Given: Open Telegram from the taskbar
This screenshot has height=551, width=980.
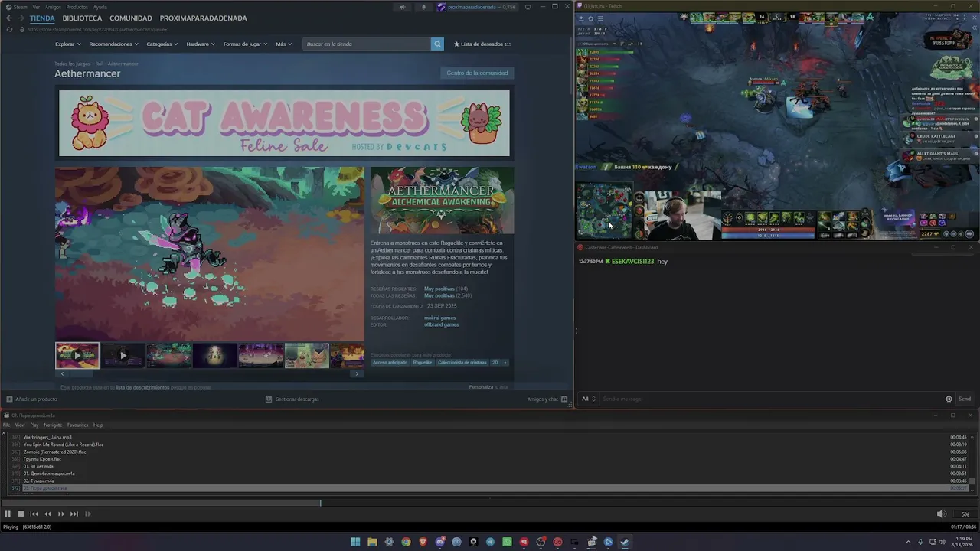Looking at the screenshot, I should tap(490, 542).
